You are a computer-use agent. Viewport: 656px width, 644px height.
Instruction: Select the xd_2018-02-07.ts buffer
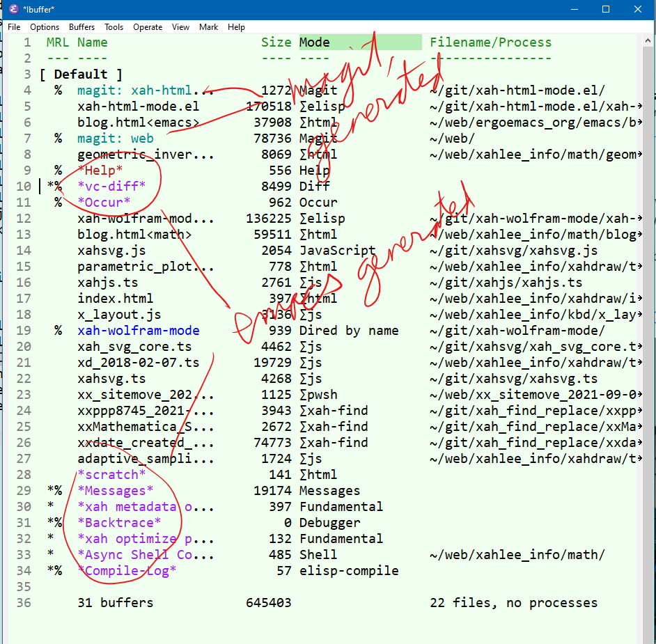(138, 363)
